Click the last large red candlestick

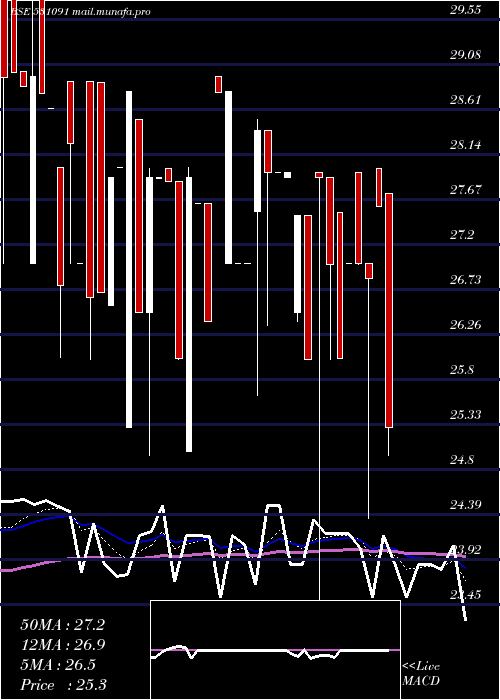tap(389, 311)
